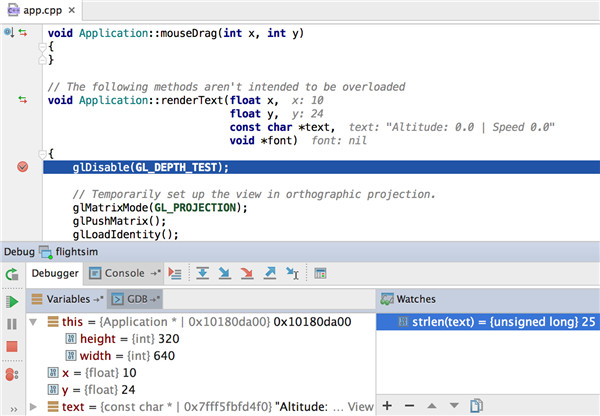This screenshot has width=600, height=416.
Task: Open the Evaluate Expression calculator icon
Action: [321, 273]
